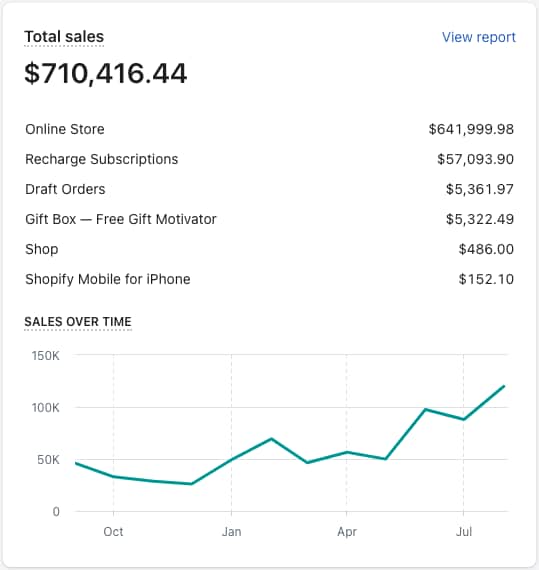The height and width of the screenshot is (570, 539).
Task: Click the Jul label on chart axis
Action: pos(464,532)
